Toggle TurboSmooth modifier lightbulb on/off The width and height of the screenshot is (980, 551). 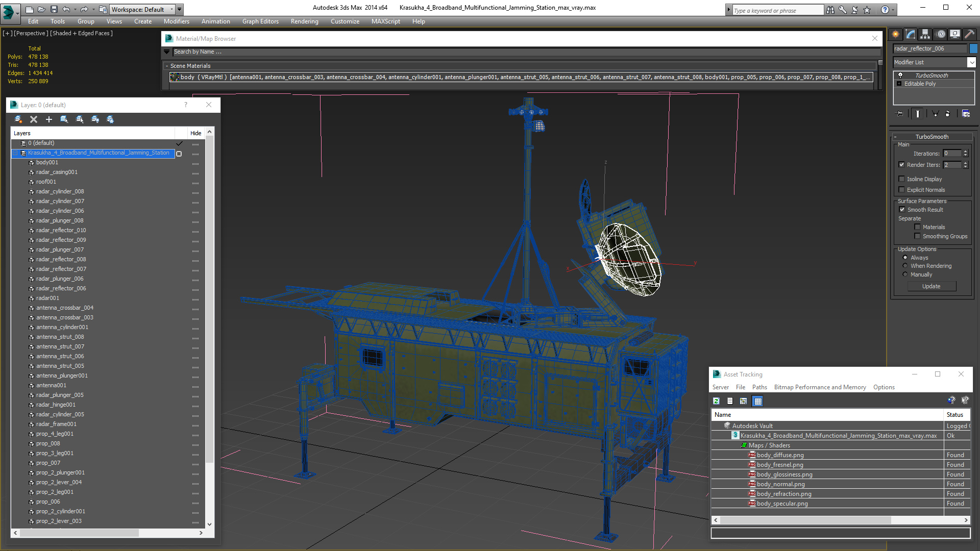coord(900,75)
